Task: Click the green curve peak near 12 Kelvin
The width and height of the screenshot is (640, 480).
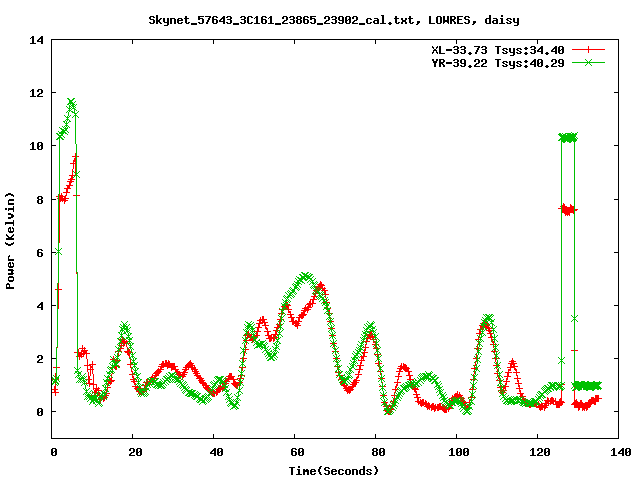Action: click(71, 102)
